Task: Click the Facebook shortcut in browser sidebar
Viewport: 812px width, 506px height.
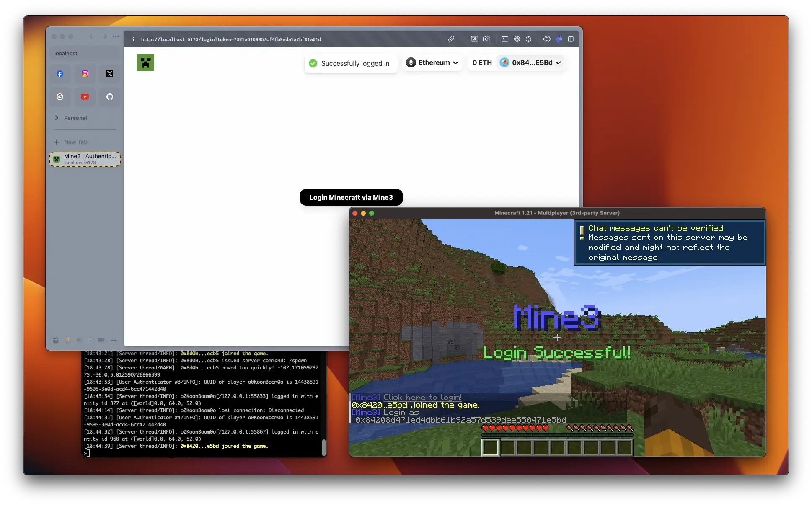Action: [60, 74]
